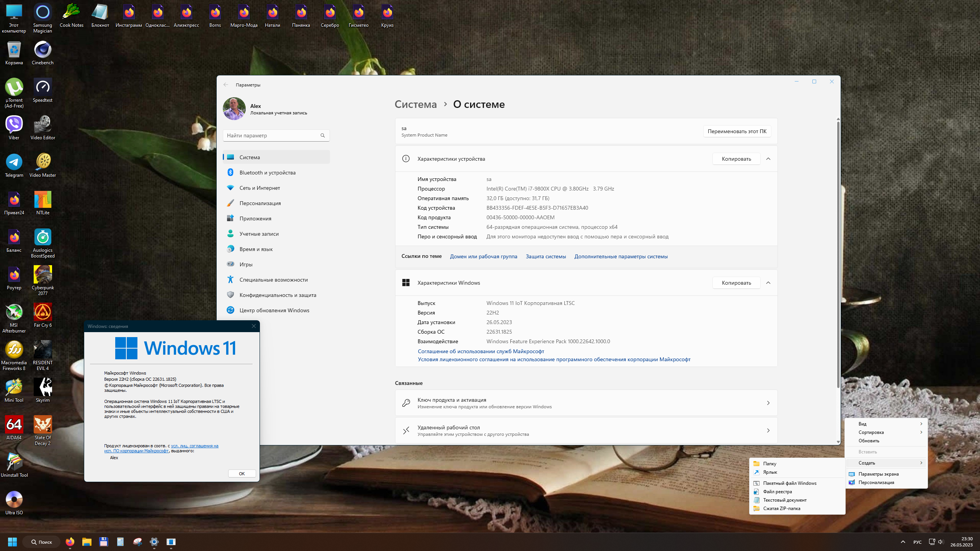The height and width of the screenshot is (551, 980).
Task: Open AIDA64 desktop icon
Action: tap(14, 428)
